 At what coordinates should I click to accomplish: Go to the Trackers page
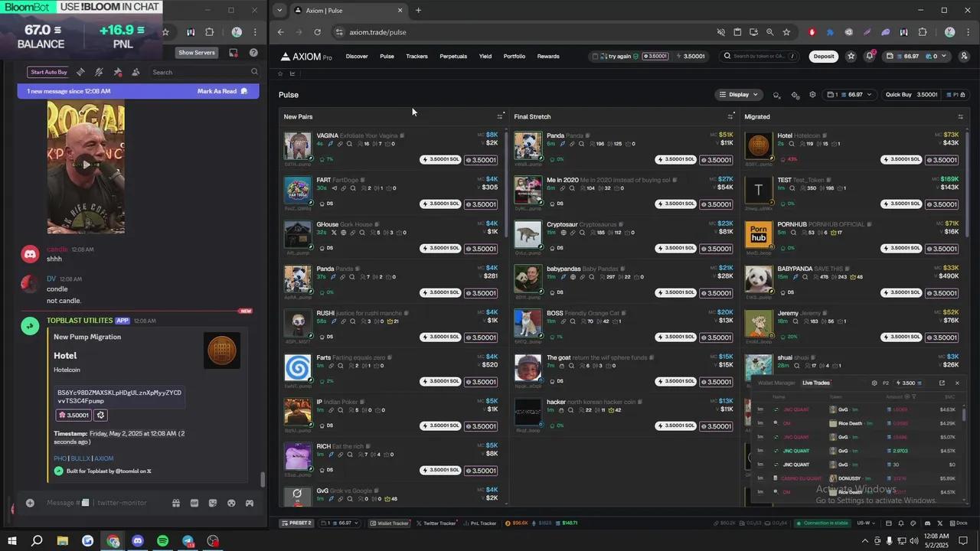(x=416, y=56)
